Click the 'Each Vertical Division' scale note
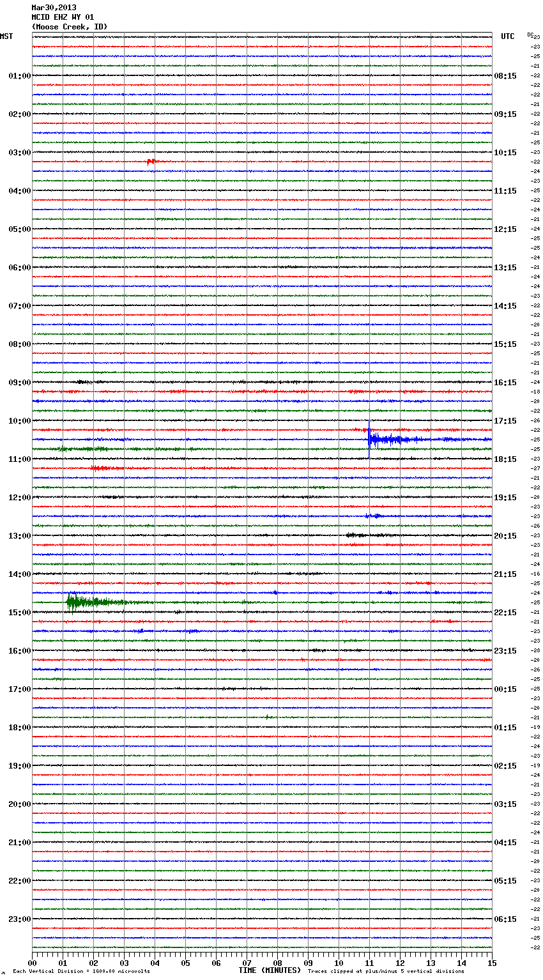 (x=81, y=972)
